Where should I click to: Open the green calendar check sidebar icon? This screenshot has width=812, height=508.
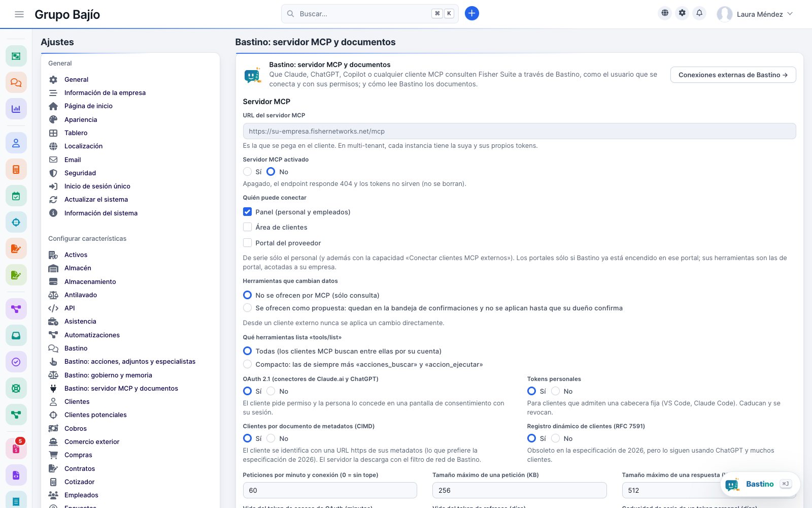coord(16,196)
